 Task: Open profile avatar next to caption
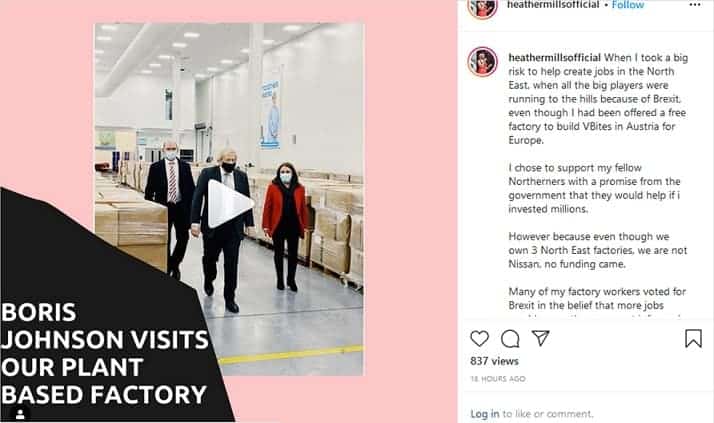coord(482,61)
